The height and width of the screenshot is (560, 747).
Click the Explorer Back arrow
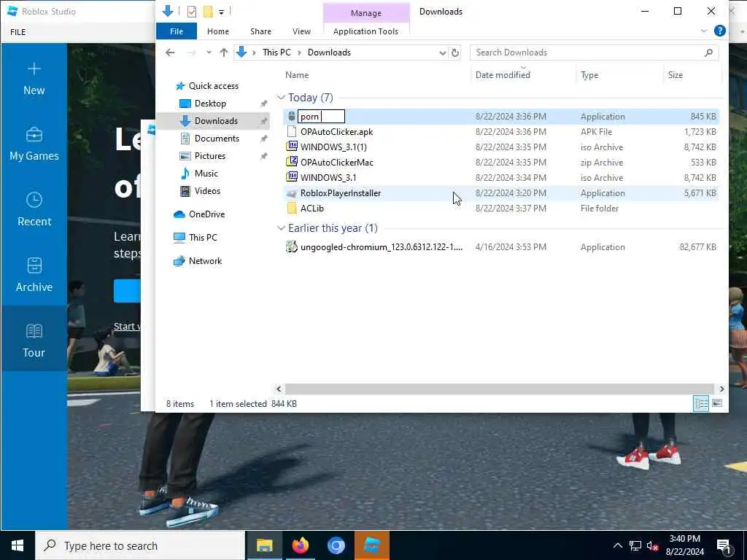(170, 52)
